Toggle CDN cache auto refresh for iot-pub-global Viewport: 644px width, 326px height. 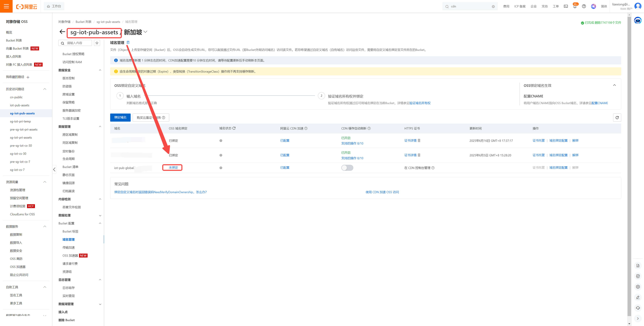(x=347, y=168)
